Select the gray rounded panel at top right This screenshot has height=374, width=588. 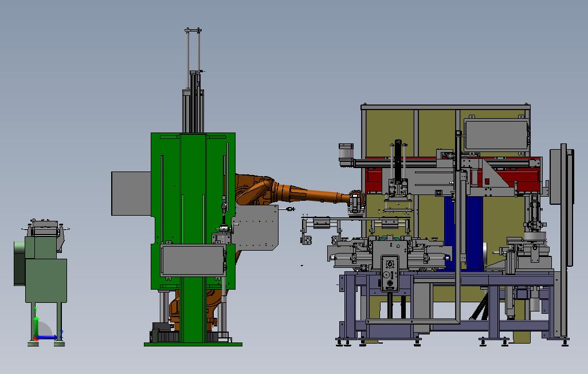(496, 135)
